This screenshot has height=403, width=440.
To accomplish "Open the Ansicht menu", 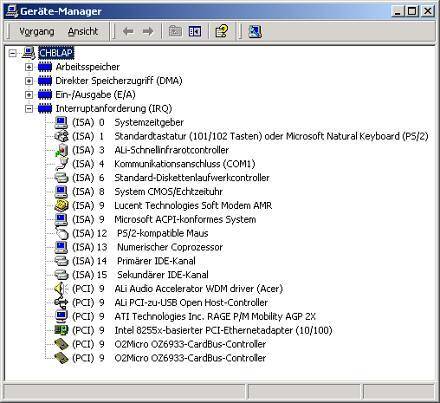I will [x=83, y=32].
